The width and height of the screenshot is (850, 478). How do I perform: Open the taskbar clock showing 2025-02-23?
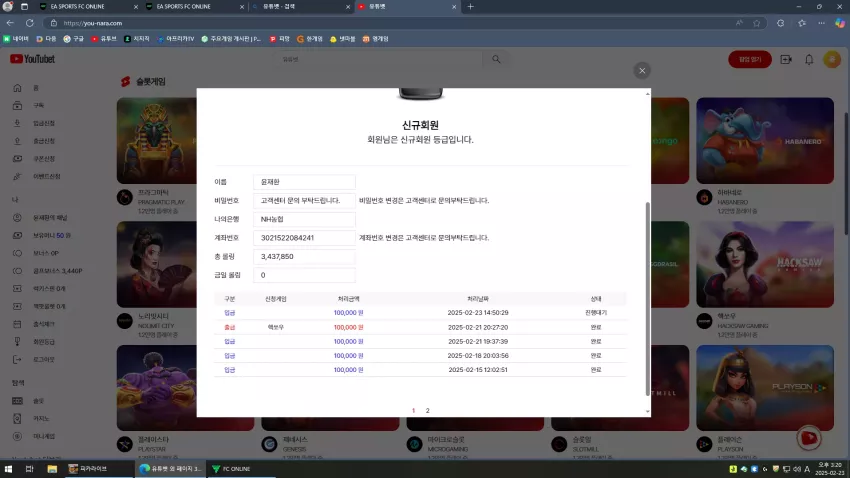pos(830,469)
